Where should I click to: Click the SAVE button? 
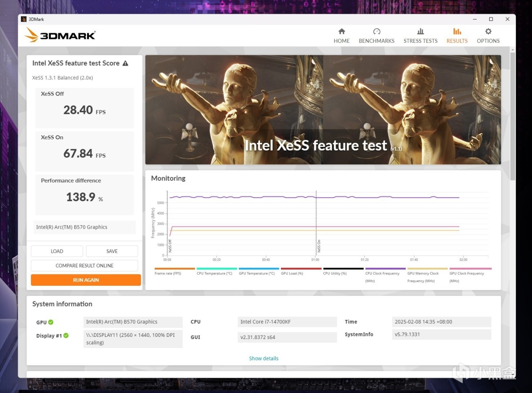pos(112,251)
